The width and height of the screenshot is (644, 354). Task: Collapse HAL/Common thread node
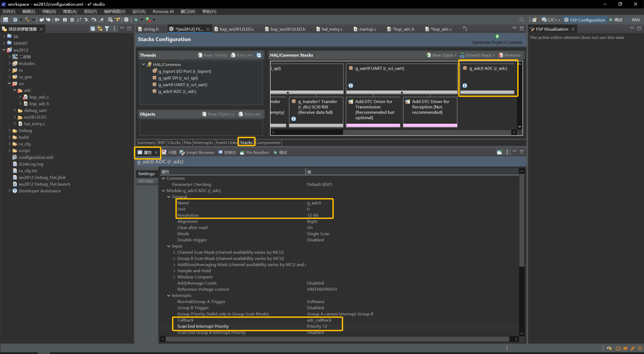click(144, 64)
